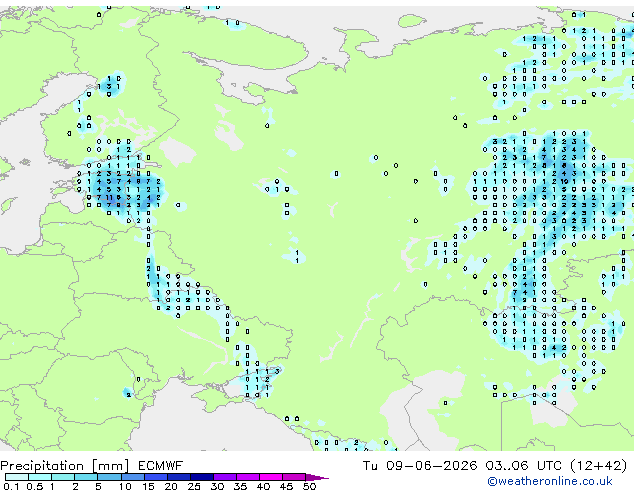The width and height of the screenshot is (634, 490).
Task: Select the 25–30 mm navy legend swatch
Action: tap(202, 477)
